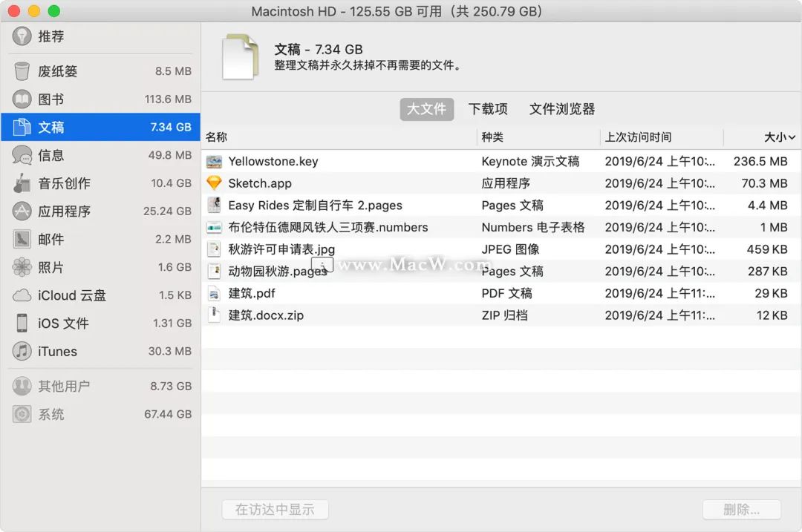Screen dimensions: 802x532
Task: Select the file name 建筑.docx.zip
Action: coord(266,315)
